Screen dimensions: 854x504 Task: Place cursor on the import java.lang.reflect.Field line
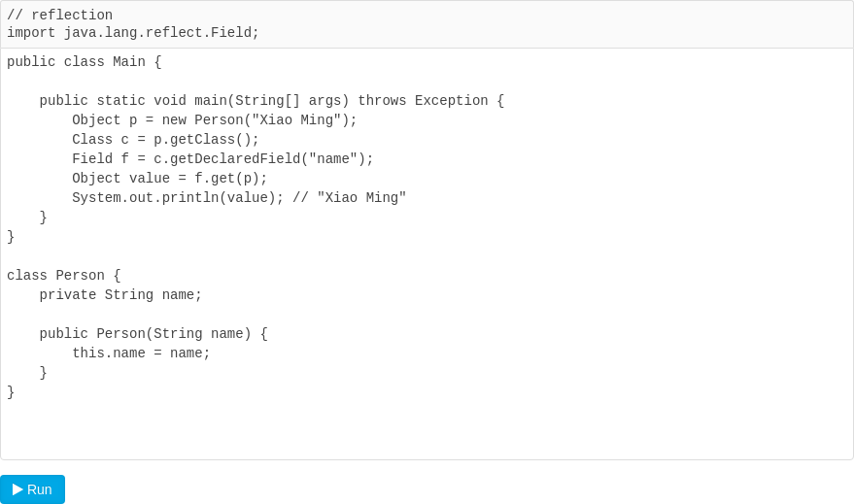coord(133,33)
